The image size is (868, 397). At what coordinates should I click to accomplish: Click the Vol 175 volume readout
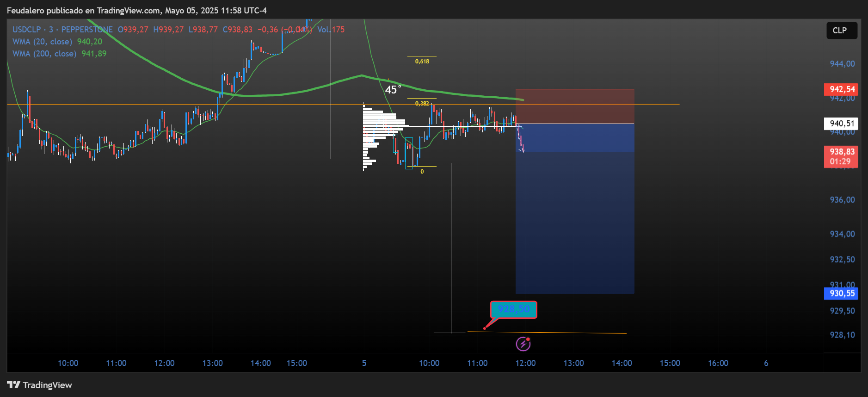(331, 30)
